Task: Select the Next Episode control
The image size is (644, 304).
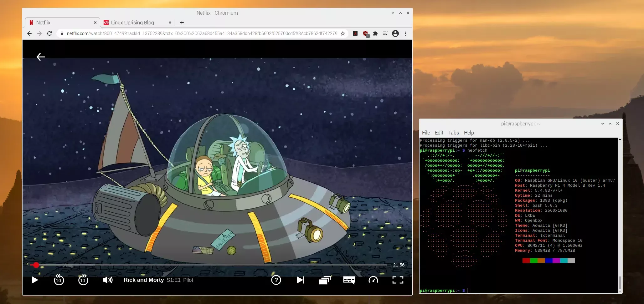Action: point(300,280)
